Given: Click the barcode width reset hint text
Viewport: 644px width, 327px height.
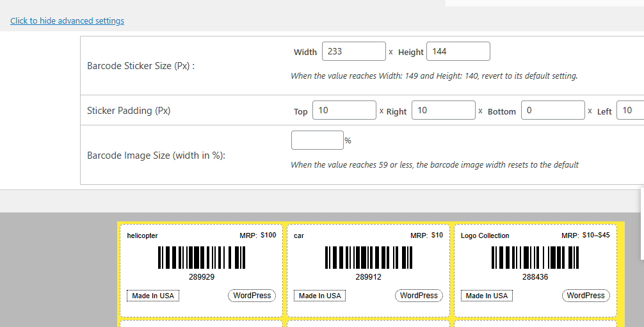Looking at the screenshot, I should tap(435, 164).
